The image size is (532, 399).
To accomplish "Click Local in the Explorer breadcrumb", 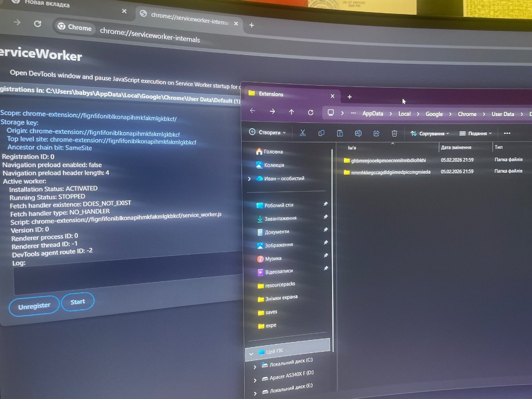I will 404,113.
